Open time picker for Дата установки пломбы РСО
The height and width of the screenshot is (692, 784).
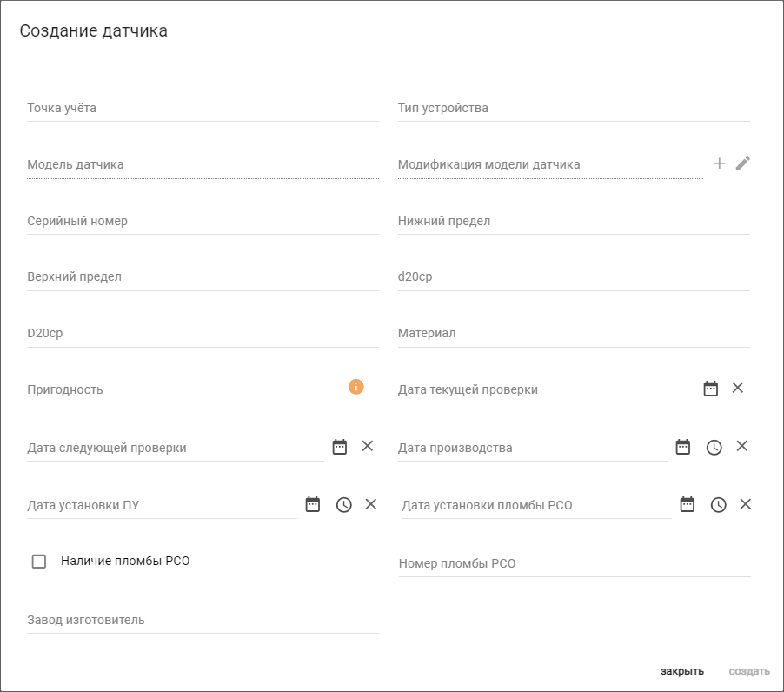coord(719,504)
